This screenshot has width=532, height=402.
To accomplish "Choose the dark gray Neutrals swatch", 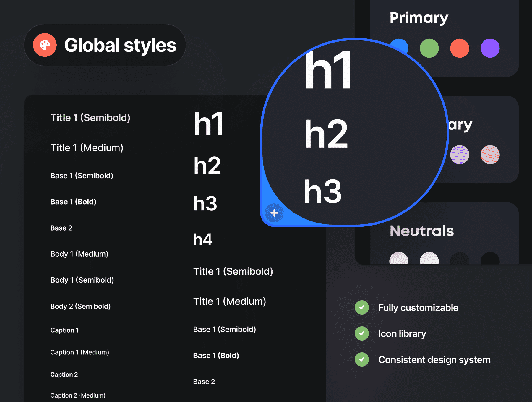I will click(x=460, y=258).
